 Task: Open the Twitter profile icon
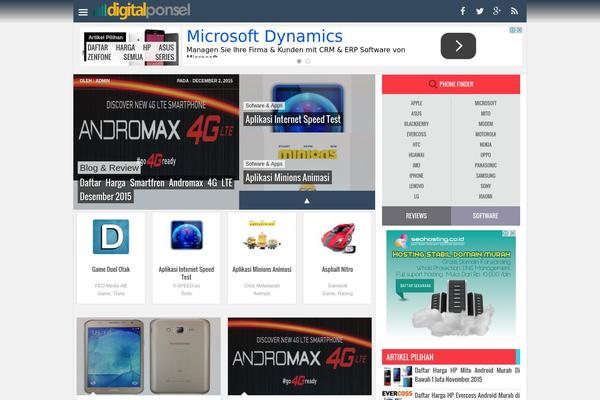(x=479, y=11)
